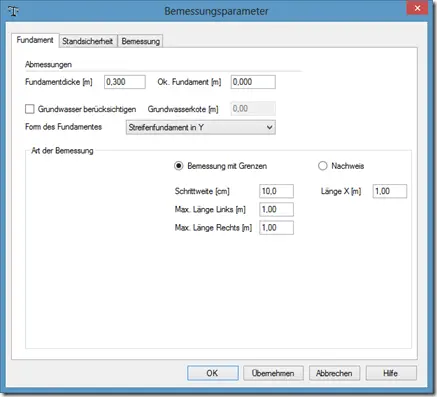Select the Nachweis radio option
The width and height of the screenshot is (437, 397).
pyautogui.click(x=323, y=166)
